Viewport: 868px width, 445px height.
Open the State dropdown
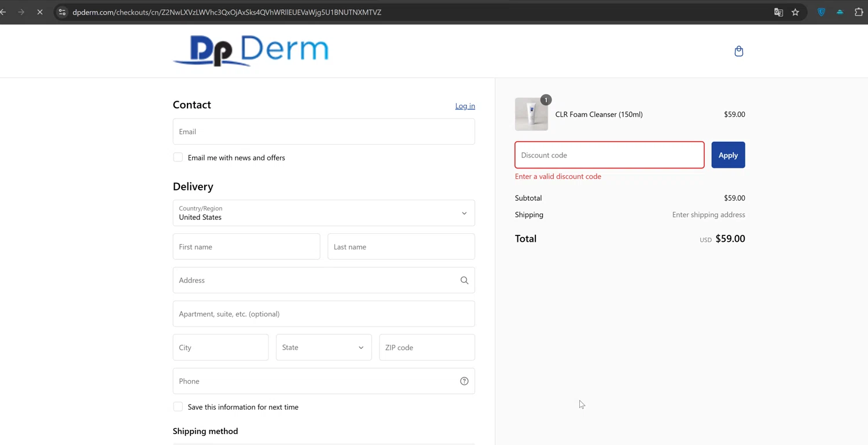pyautogui.click(x=324, y=347)
